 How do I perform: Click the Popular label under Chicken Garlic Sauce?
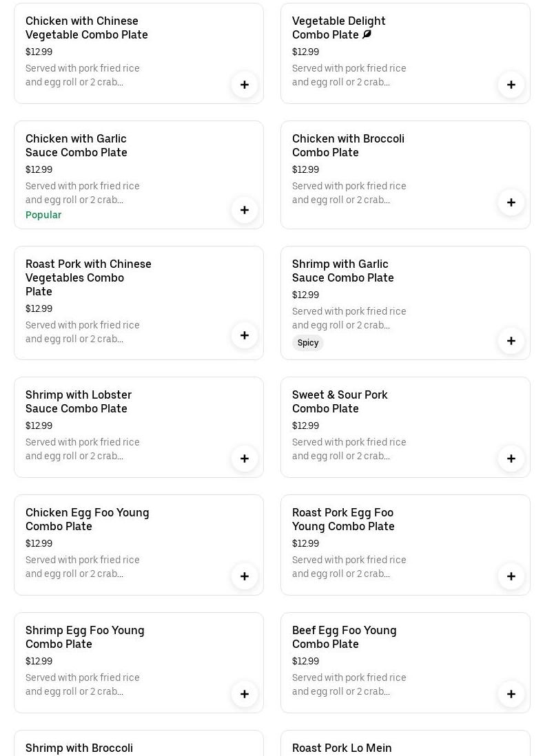tap(43, 215)
